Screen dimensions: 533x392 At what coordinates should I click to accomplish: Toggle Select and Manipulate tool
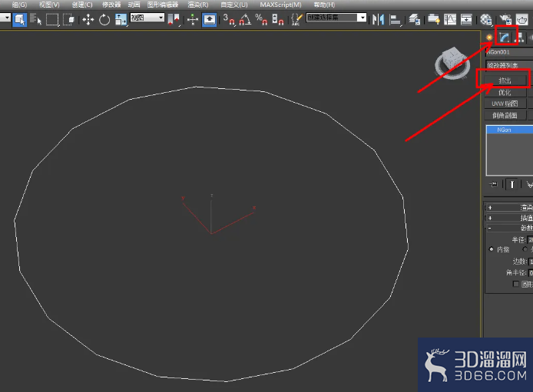(193, 19)
